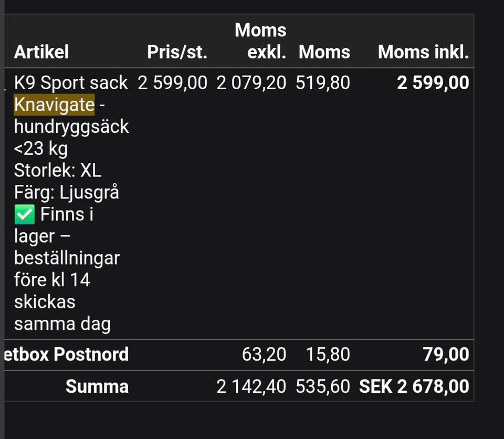
Task: Click the bold 2 599,00 line total
Action: coord(433,82)
